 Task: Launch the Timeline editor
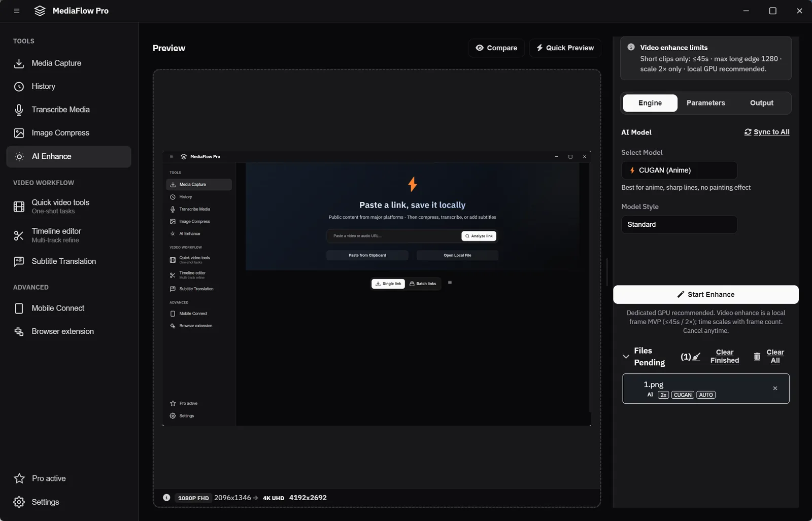coord(69,235)
